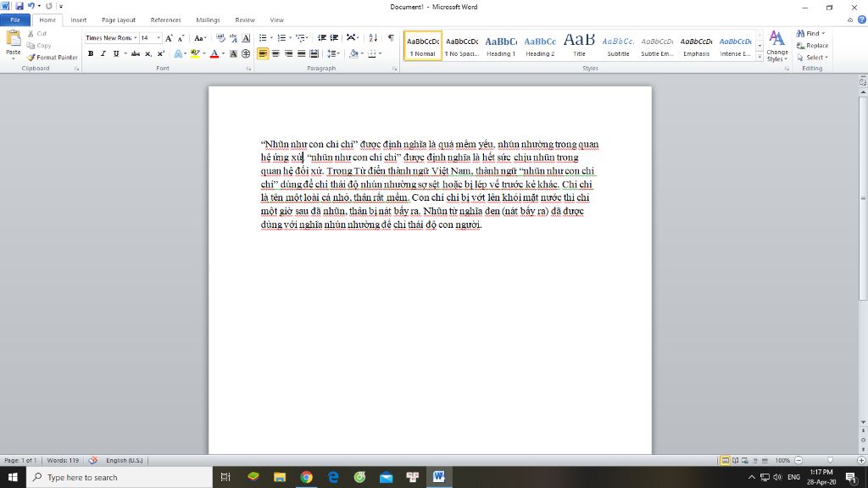Click the Grow Font icon
The height and width of the screenshot is (488, 868).
pyautogui.click(x=169, y=38)
